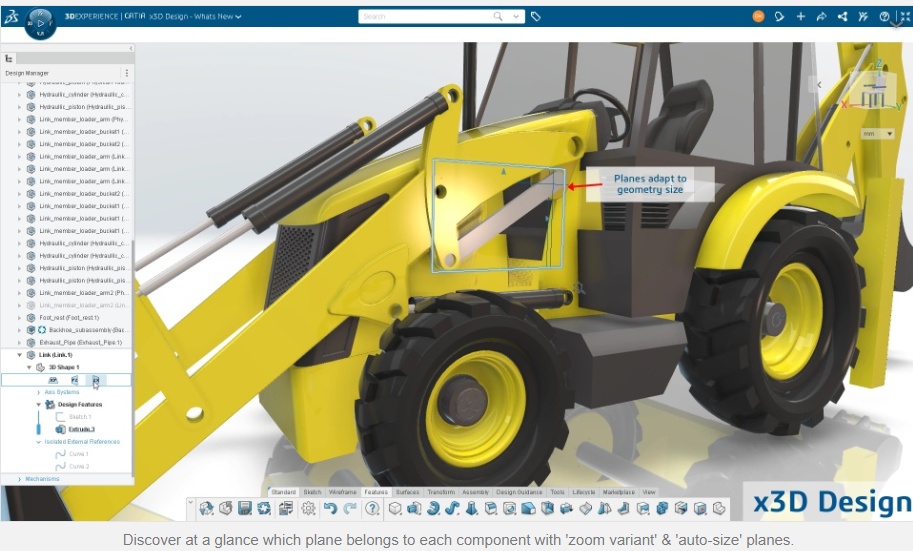Screen dimensions: 913x551
Task: Expand the Foot_rest node arrow
Action: pos(19,318)
